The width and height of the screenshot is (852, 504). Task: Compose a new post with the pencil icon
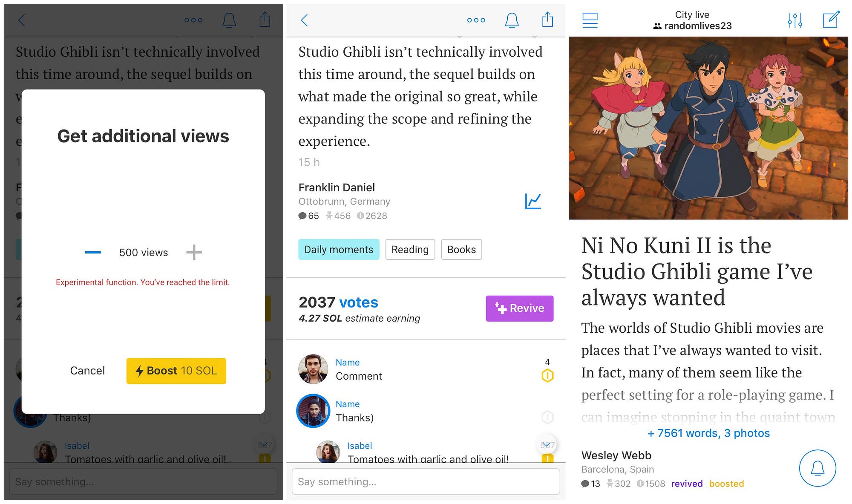coord(831,20)
